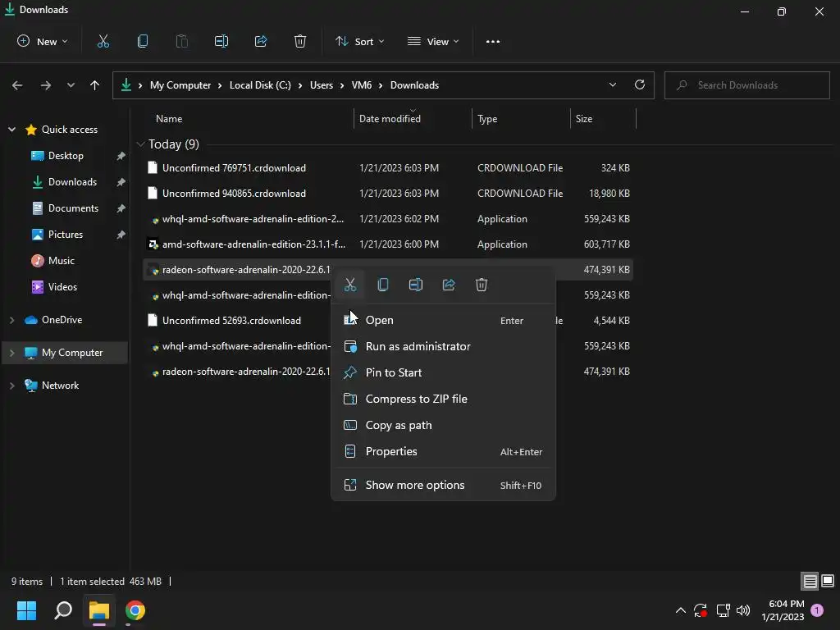Click the Copy icon in the top toolbar
The height and width of the screenshot is (630, 840).
tap(143, 41)
